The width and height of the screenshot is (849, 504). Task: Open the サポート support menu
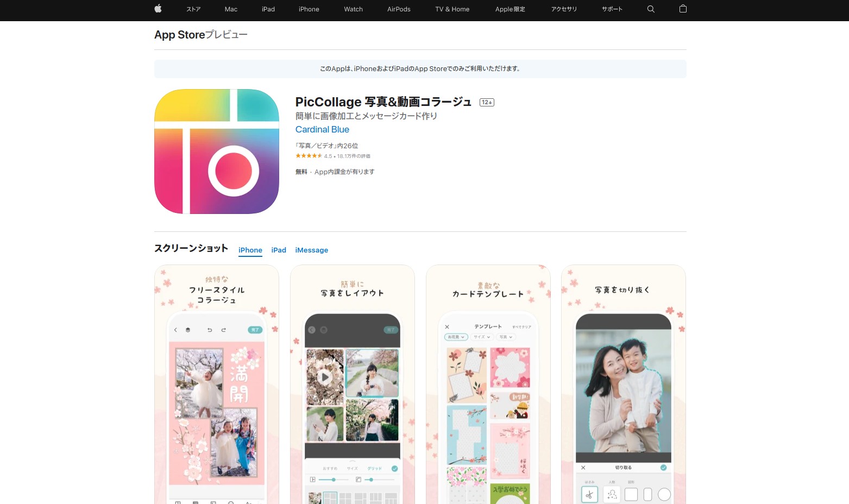coord(612,9)
